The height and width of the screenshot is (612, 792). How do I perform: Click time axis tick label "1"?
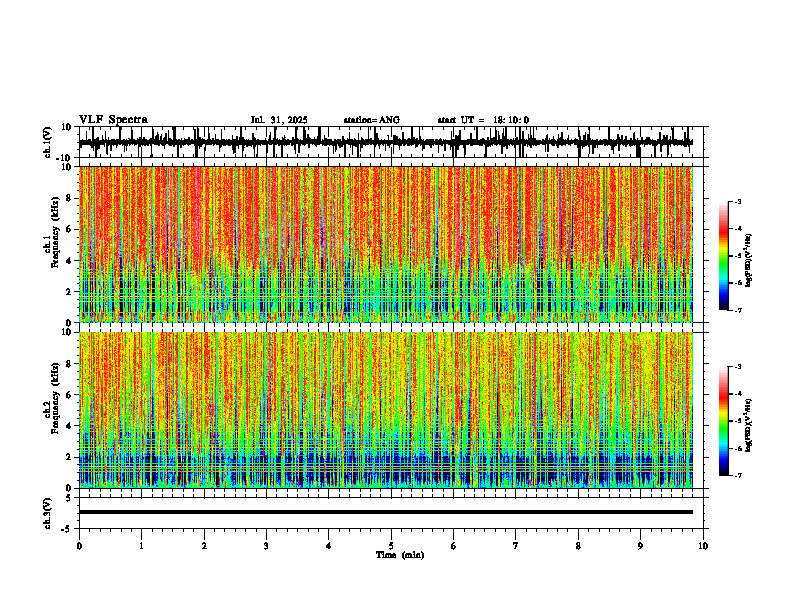[141, 546]
